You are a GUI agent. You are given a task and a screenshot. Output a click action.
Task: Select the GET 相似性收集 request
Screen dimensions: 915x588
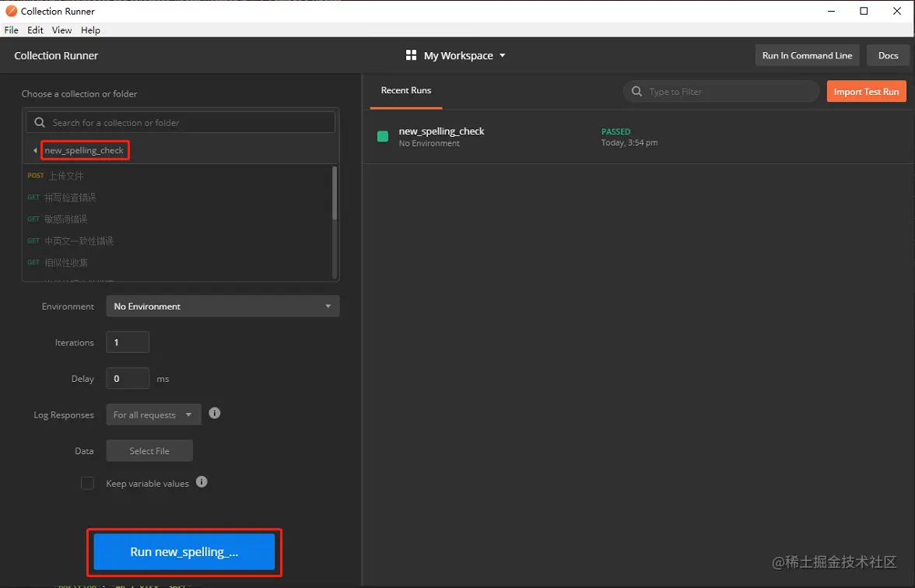pyautogui.click(x=177, y=263)
